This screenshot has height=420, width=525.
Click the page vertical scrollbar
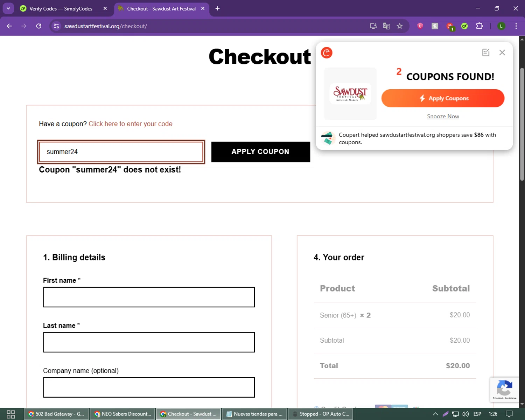tap(522, 124)
